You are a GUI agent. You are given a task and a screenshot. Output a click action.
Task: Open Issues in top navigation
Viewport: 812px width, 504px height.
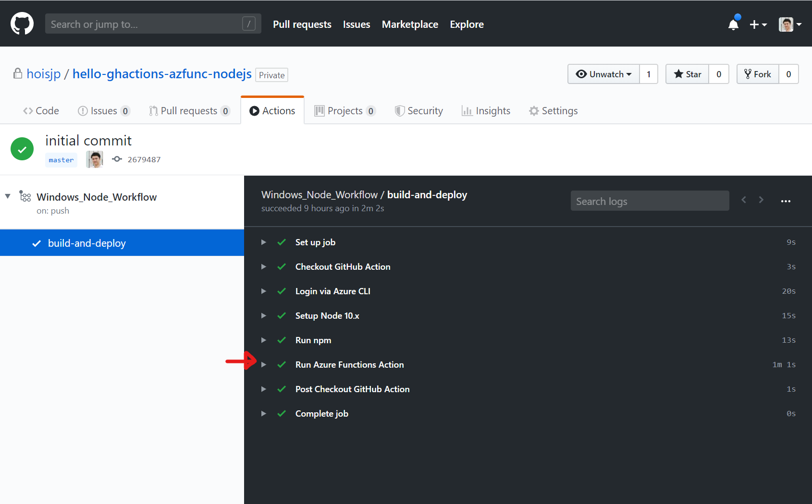pos(357,24)
